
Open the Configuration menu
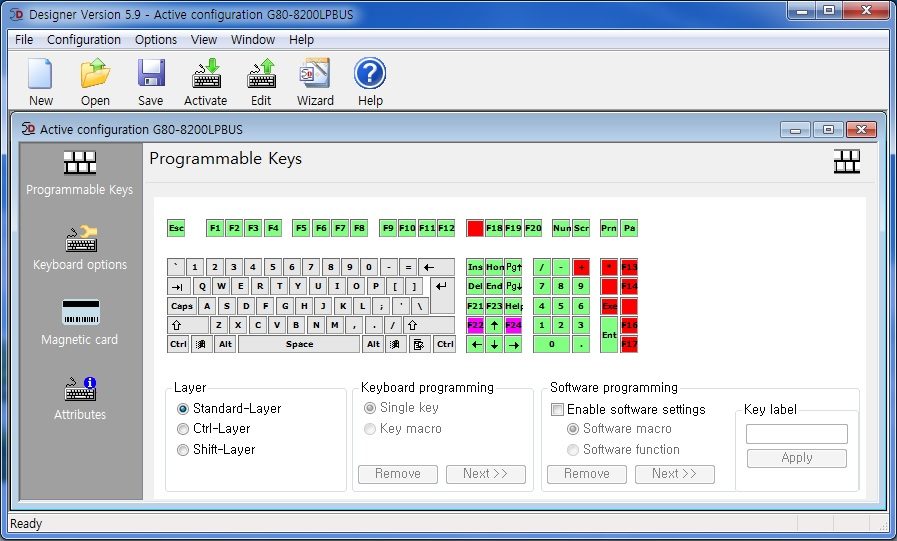click(x=84, y=39)
